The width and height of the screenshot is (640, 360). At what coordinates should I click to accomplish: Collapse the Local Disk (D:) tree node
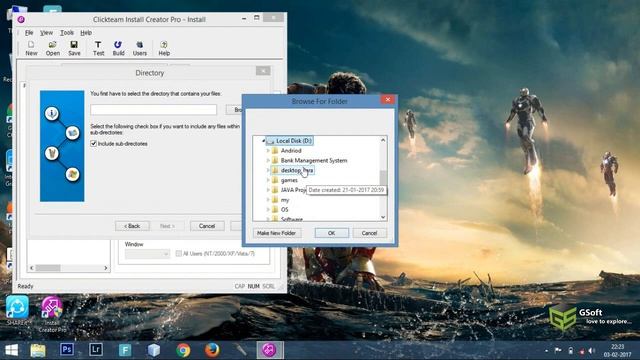263,141
